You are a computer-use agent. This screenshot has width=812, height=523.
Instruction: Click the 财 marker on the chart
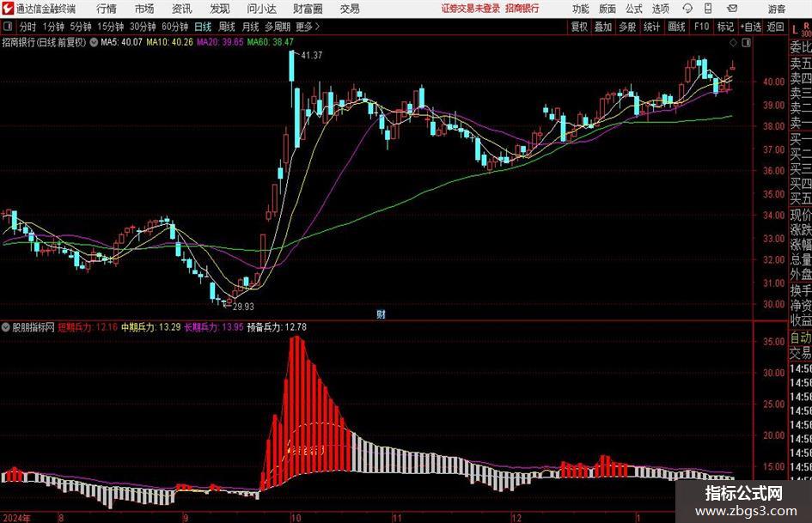coord(381,313)
